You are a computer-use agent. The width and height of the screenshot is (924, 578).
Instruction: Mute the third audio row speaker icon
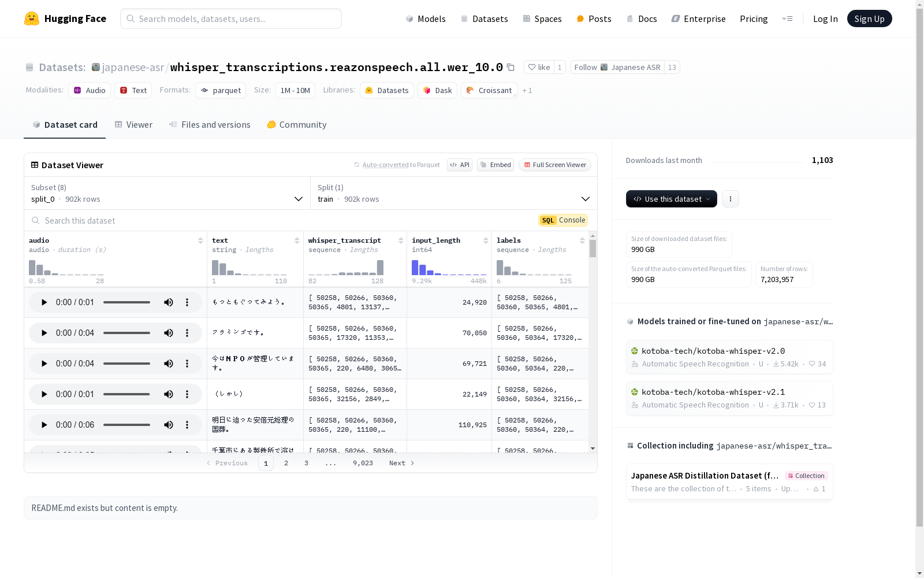[x=169, y=364]
